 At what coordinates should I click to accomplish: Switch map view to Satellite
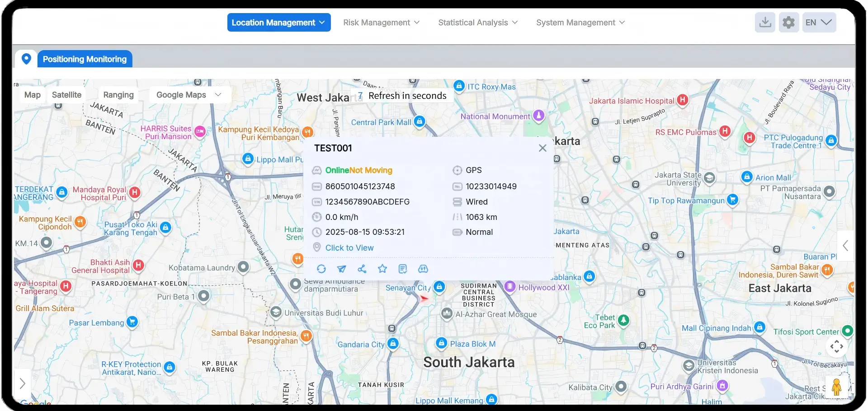pos(66,95)
